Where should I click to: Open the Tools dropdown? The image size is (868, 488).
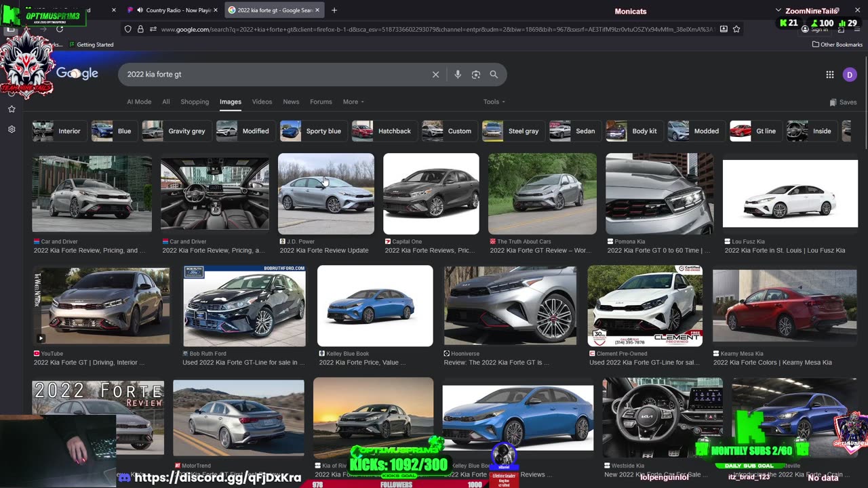(494, 102)
